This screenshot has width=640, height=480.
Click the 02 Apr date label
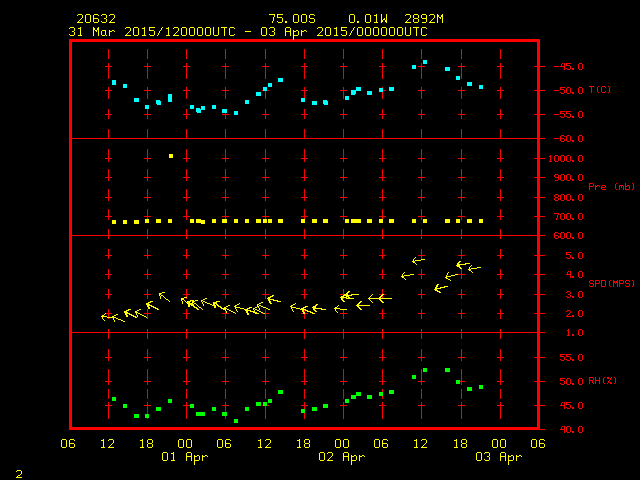(342, 457)
